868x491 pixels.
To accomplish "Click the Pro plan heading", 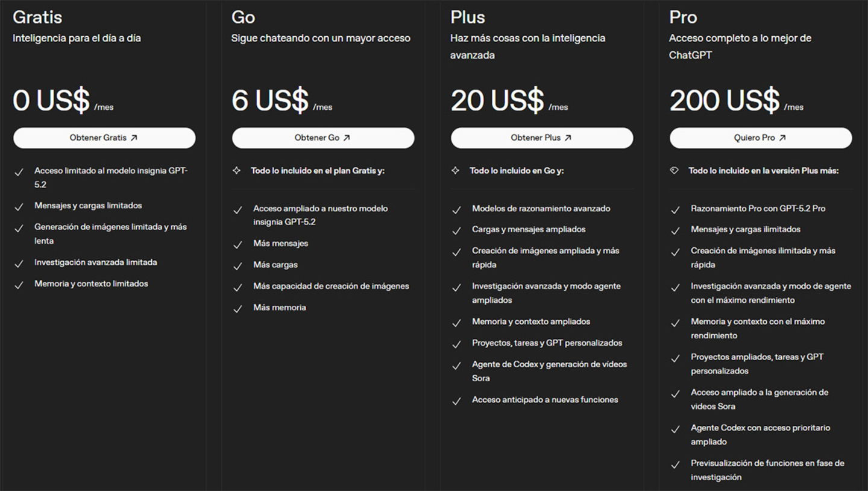I will tap(683, 17).
